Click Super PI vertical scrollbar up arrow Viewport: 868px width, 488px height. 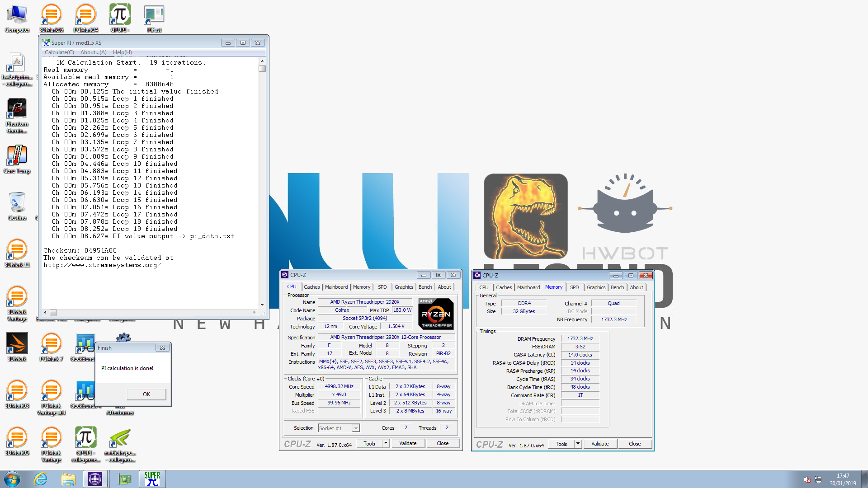262,61
